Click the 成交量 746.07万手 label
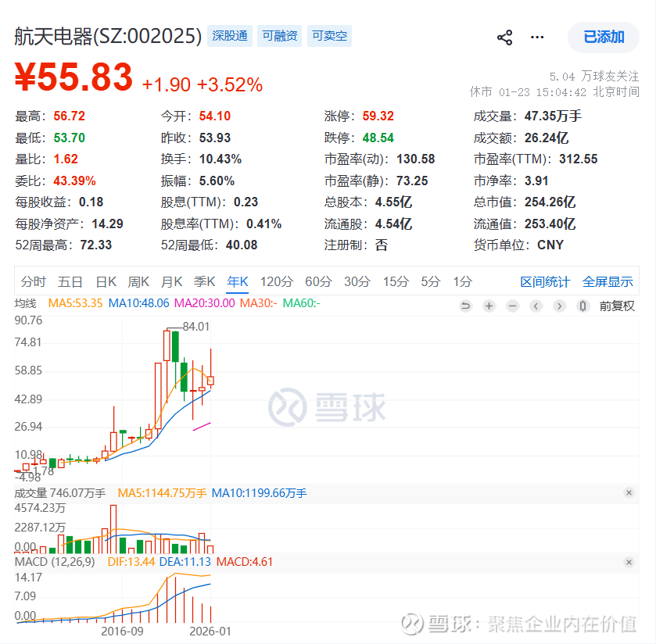The image size is (656, 644). [60, 493]
